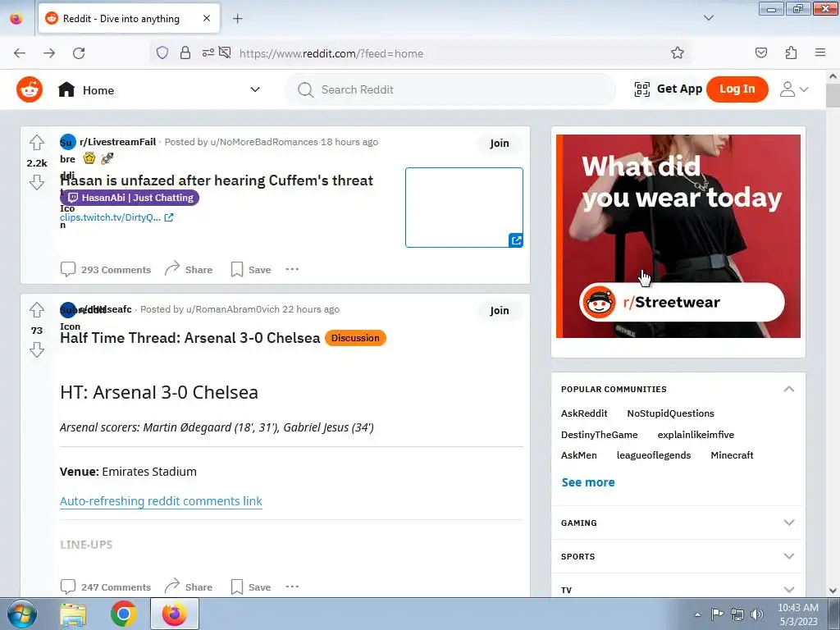
Task: Reload the current page
Action: [x=79, y=53]
